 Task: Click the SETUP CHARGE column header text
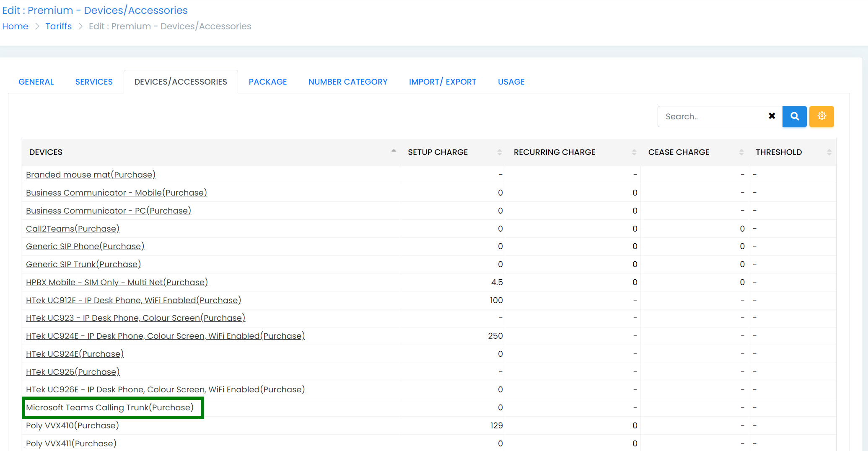[x=438, y=152]
